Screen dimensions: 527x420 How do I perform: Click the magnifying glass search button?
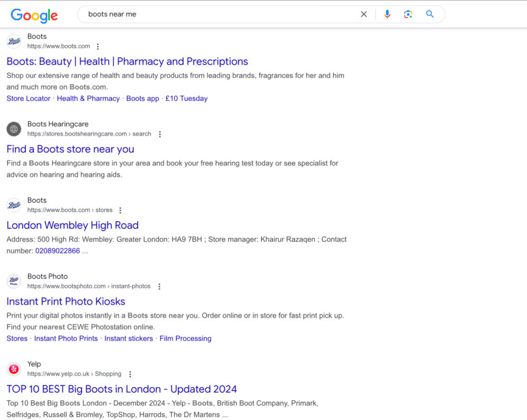point(430,14)
